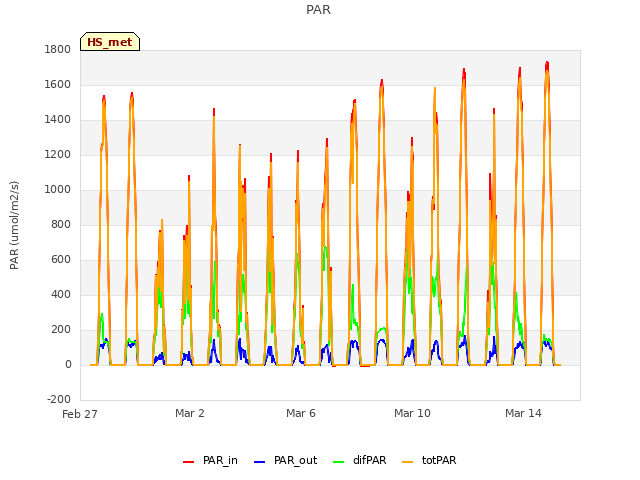Click the 800 y-axis label
Screen dimensions: 640x480
(x=61, y=225)
